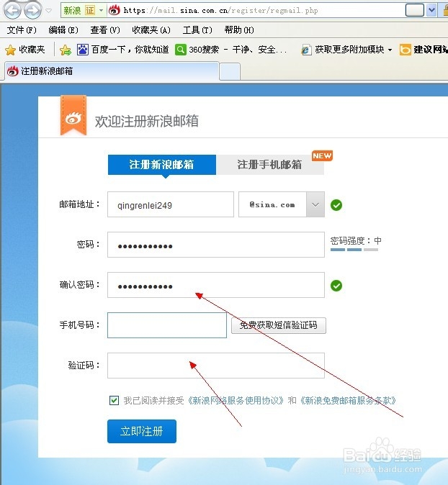
Task: Open the 帮助(H) menu
Action: (x=239, y=30)
